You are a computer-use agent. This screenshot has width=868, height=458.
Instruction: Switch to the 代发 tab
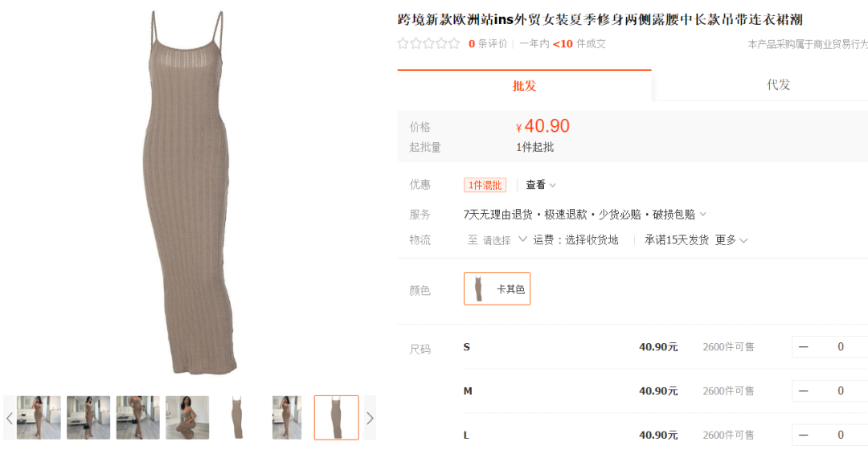click(778, 84)
